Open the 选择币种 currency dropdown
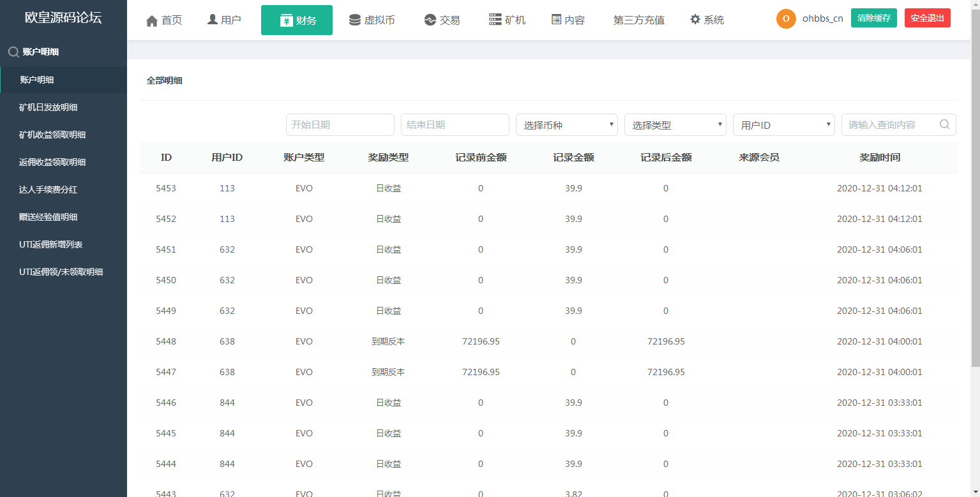The width and height of the screenshot is (980, 497). 566,124
